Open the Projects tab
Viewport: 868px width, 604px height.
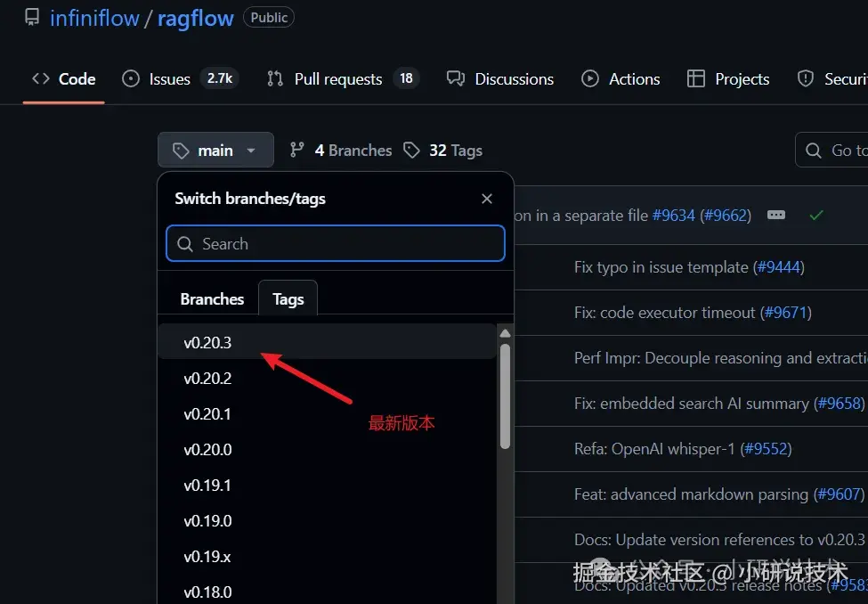click(x=728, y=78)
